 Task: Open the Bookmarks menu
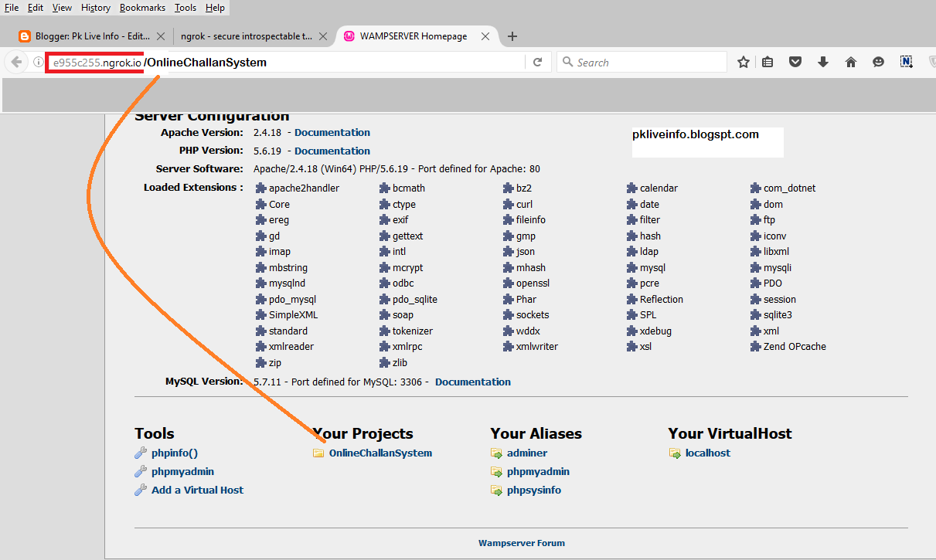142,8
